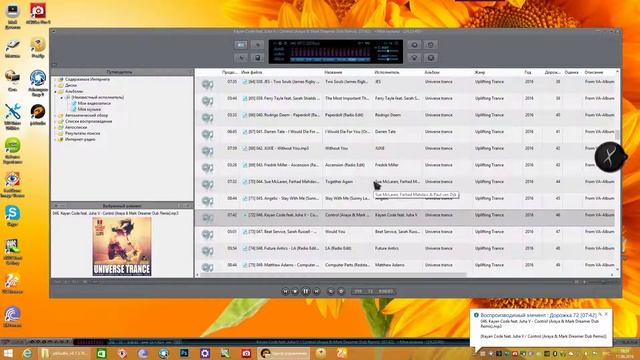The width and height of the screenshot is (640, 360).
Task: Click the headphone icon in the Fredrik Miller row
Action: (207, 168)
